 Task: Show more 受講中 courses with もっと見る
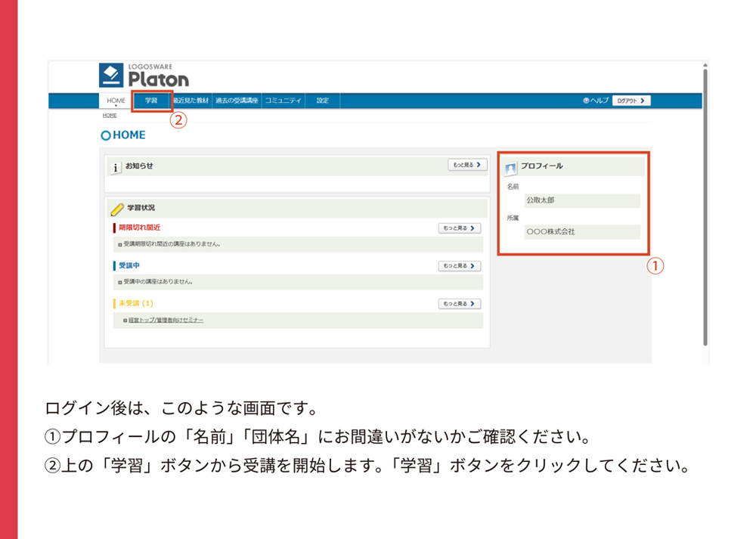pyautogui.click(x=459, y=266)
